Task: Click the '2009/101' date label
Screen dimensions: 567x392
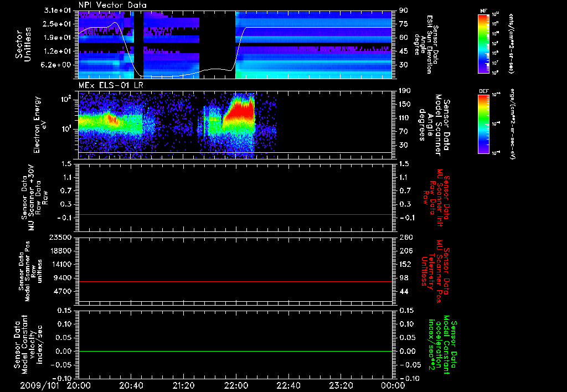Action: (x=39, y=385)
